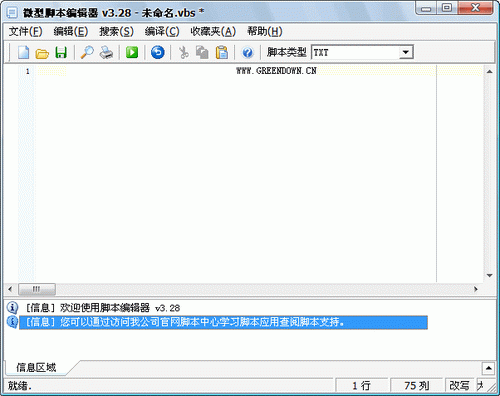Viewport: 500px width, 396px height.
Task: Click the horizontal scrollbar thumb
Action: tap(37, 289)
